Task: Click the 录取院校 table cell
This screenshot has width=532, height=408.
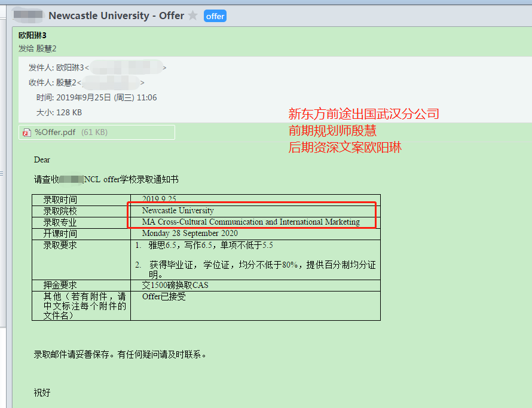Action: click(81, 211)
